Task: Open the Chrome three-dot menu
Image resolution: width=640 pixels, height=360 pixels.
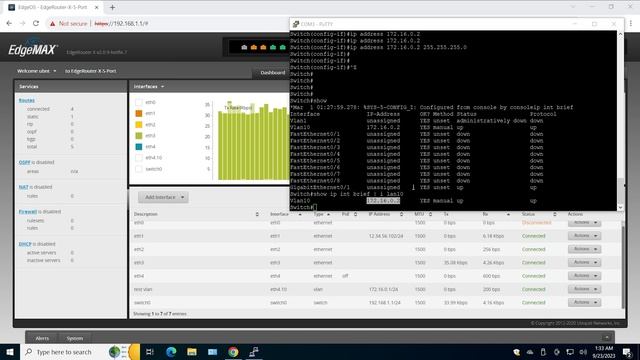Action: click(631, 23)
